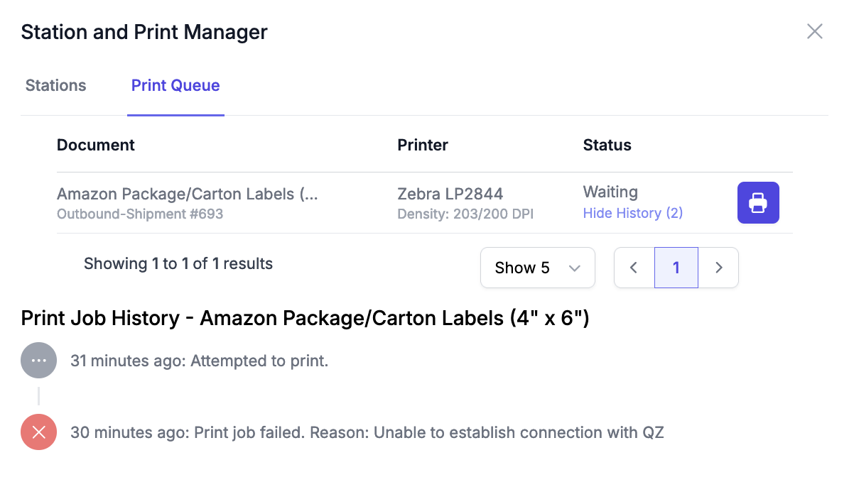This screenshot has height=504, width=854.
Task: Open the Show 5 dropdown
Action: (x=538, y=268)
